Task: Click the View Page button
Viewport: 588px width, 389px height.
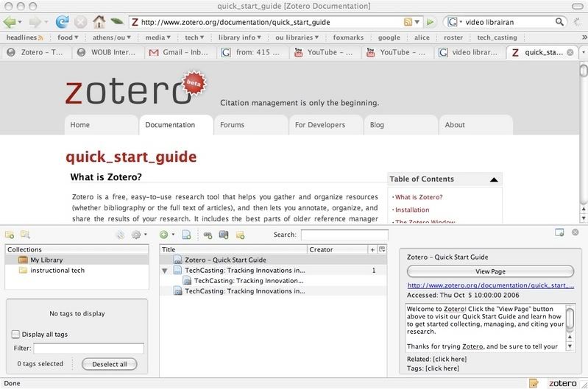Action: pyautogui.click(x=490, y=271)
